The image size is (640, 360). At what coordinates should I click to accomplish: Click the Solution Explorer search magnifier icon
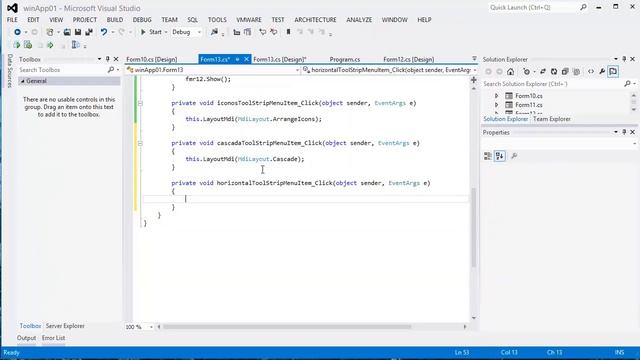tap(627, 84)
